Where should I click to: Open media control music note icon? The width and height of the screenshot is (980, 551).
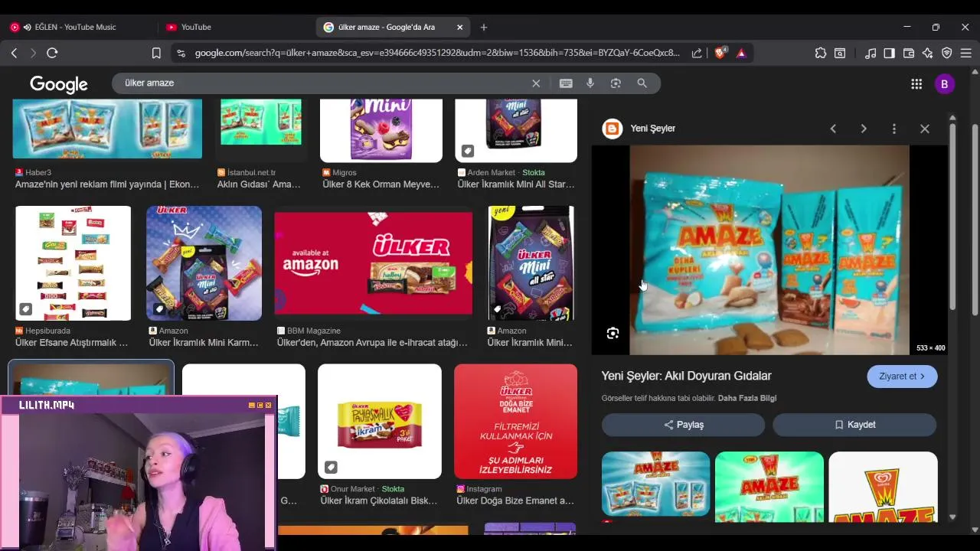point(871,53)
